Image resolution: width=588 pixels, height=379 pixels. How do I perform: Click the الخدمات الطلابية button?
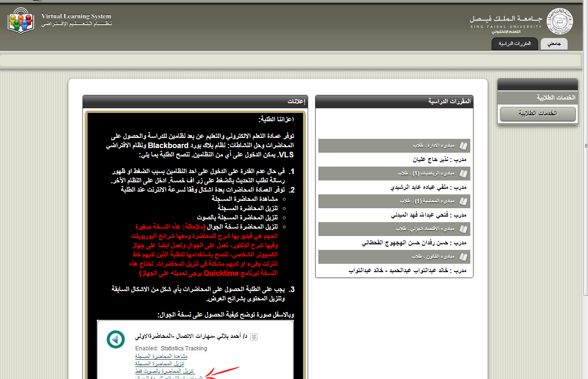(538, 114)
